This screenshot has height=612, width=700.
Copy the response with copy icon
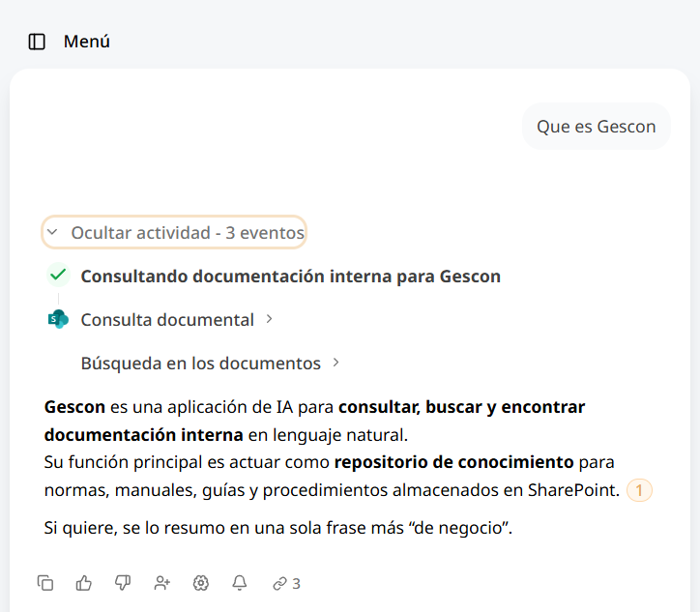[x=45, y=583]
